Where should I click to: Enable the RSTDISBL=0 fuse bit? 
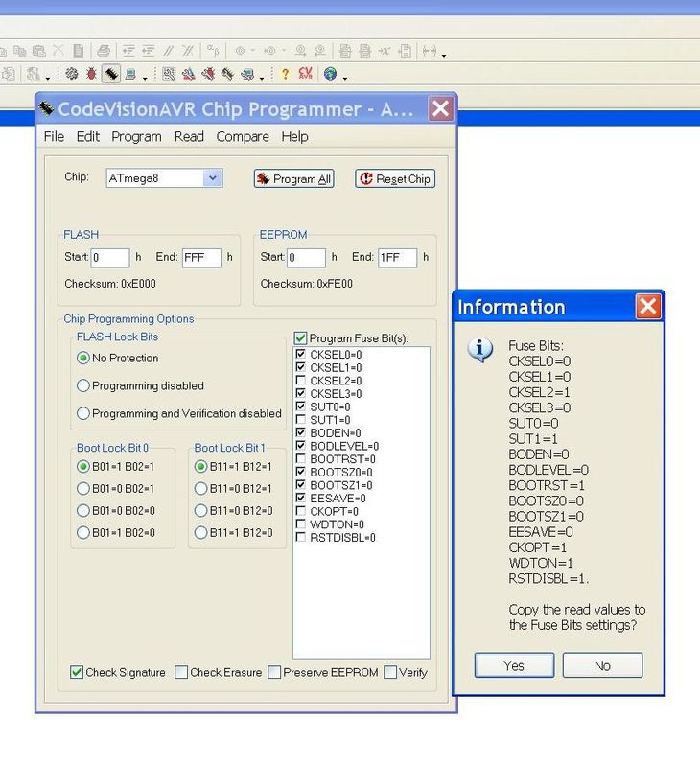[301, 537]
